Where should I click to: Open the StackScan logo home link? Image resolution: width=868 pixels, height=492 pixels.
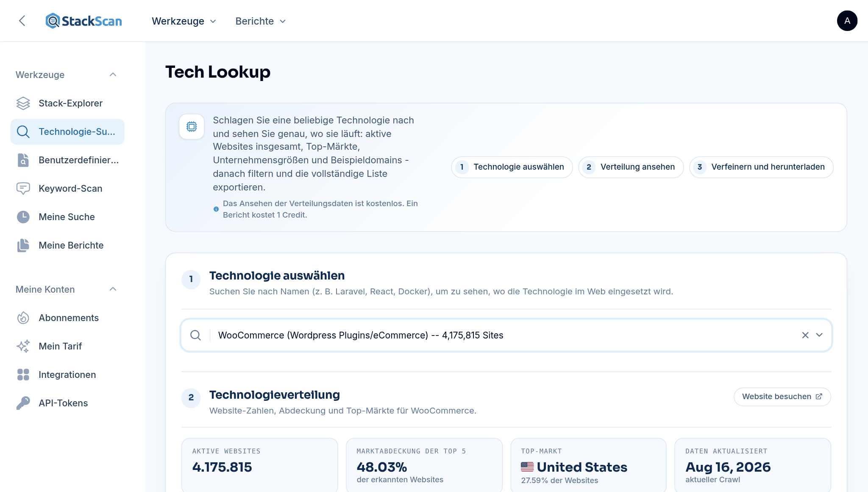coord(83,21)
